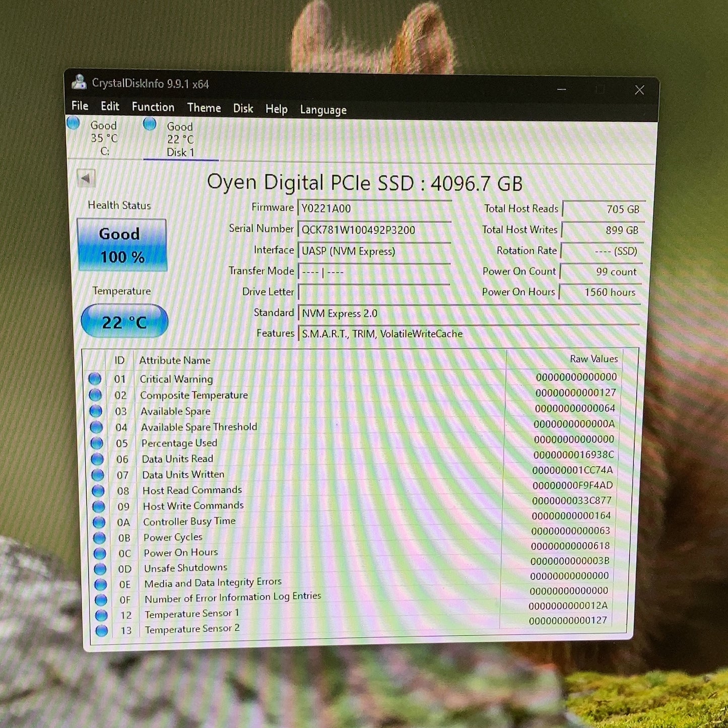Click the Rotation Rate value field
The image size is (728, 728).
(x=602, y=251)
